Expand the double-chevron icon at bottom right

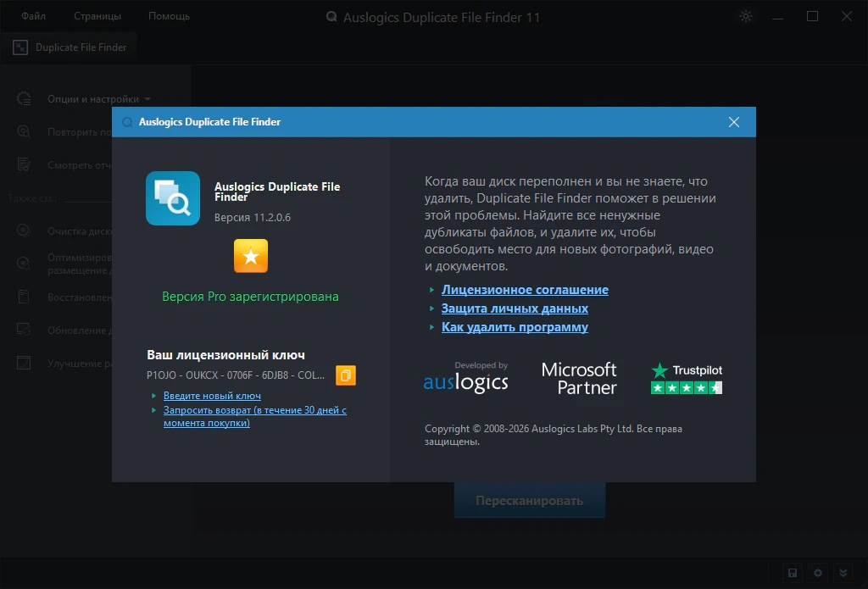(x=843, y=573)
